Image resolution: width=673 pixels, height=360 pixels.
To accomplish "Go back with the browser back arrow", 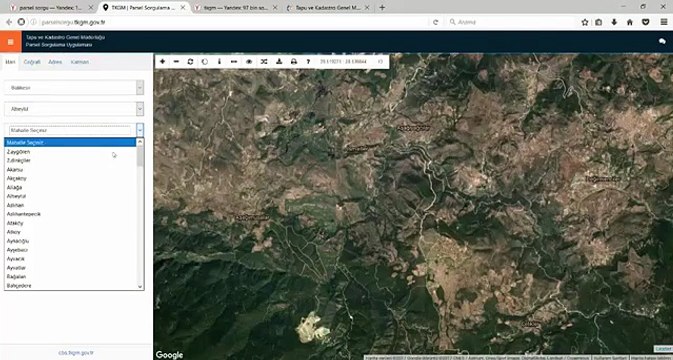I will 9,22.
